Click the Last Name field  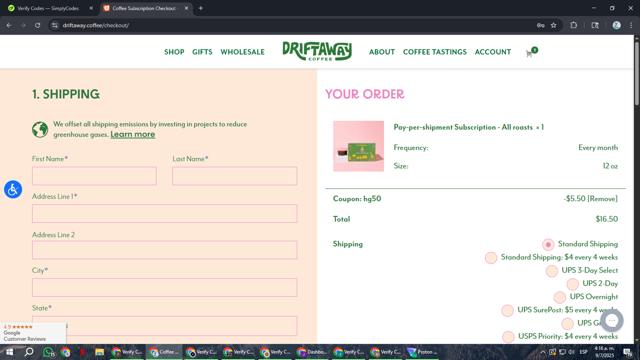click(x=235, y=176)
